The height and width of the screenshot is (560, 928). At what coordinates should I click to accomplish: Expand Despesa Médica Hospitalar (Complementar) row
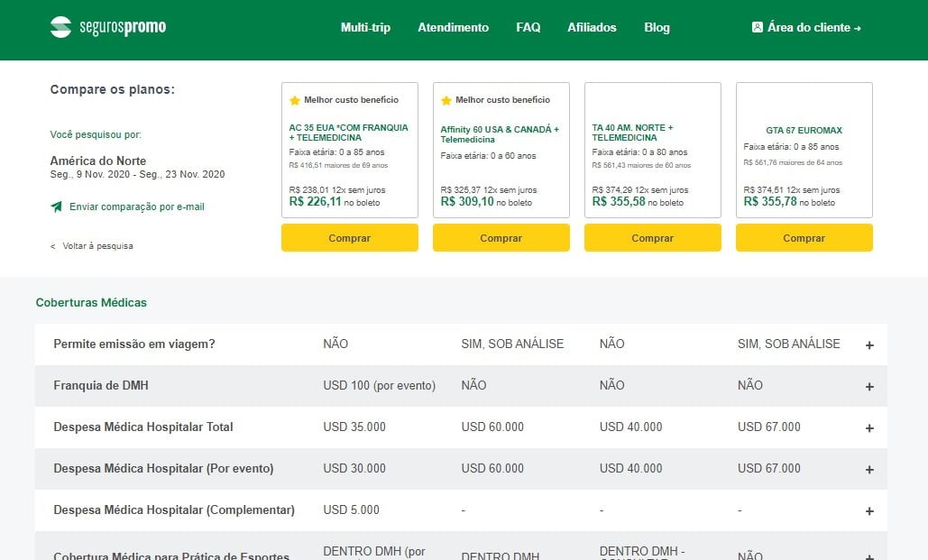869,511
